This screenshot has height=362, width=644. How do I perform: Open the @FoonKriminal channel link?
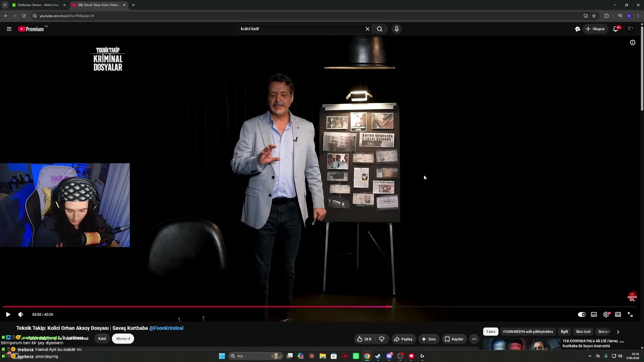click(166, 328)
